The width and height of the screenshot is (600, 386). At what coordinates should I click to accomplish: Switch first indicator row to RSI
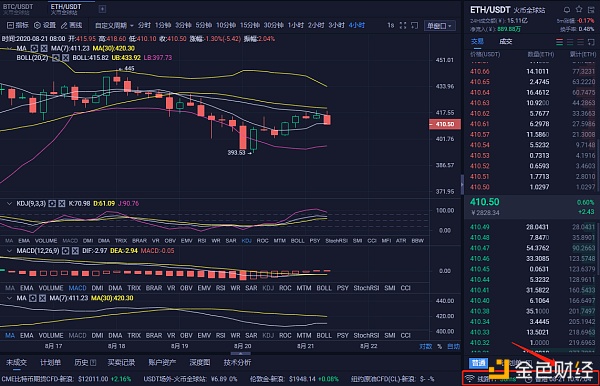point(202,241)
